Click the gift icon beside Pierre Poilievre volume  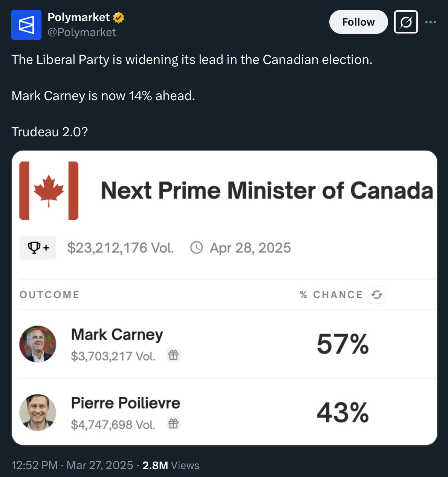click(173, 424)
